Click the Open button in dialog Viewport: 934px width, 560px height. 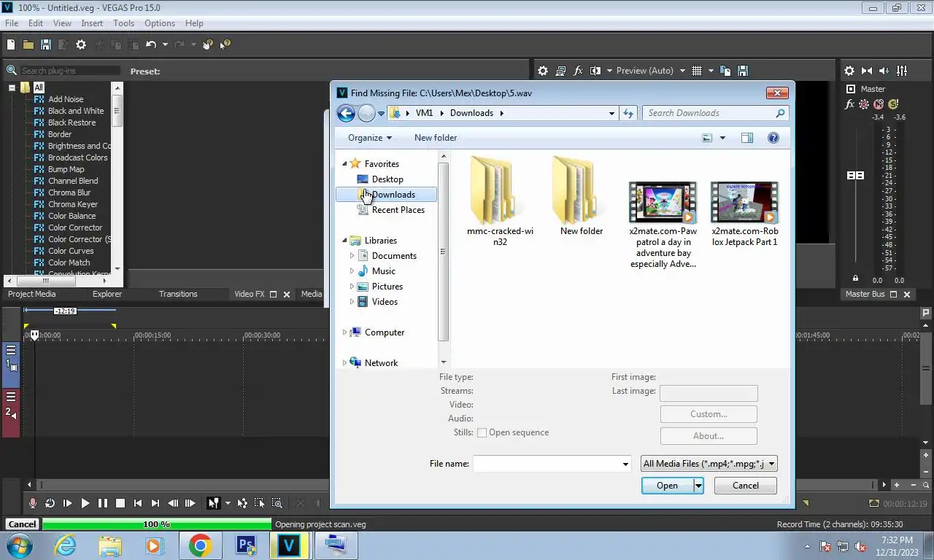point(667,486)
